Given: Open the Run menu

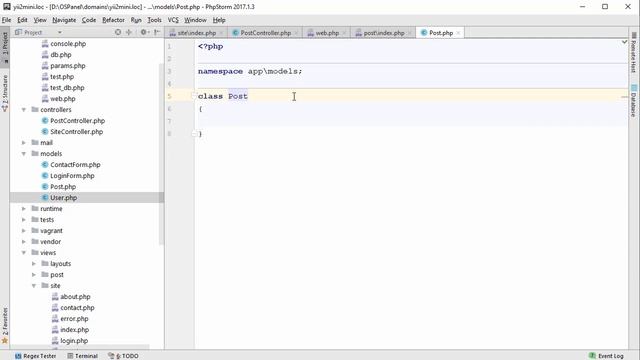Looking at the screenshot, I should (136, 20).
